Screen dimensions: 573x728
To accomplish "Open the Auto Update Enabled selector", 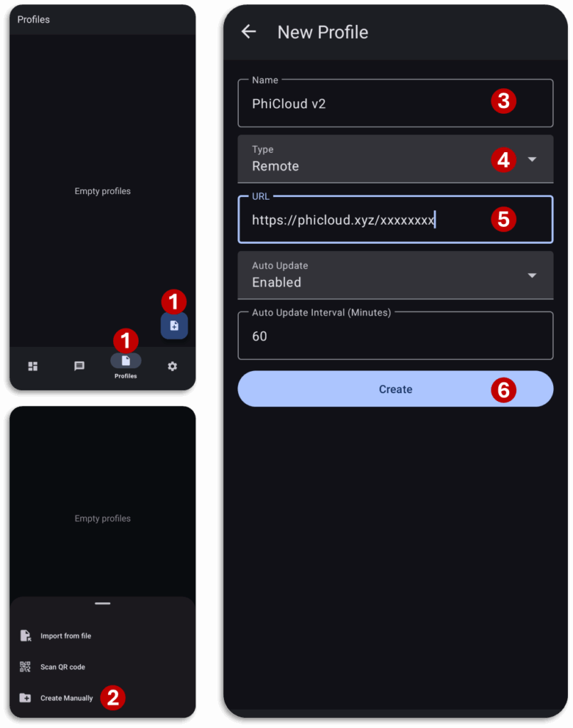I will click(x=395, y=275).
